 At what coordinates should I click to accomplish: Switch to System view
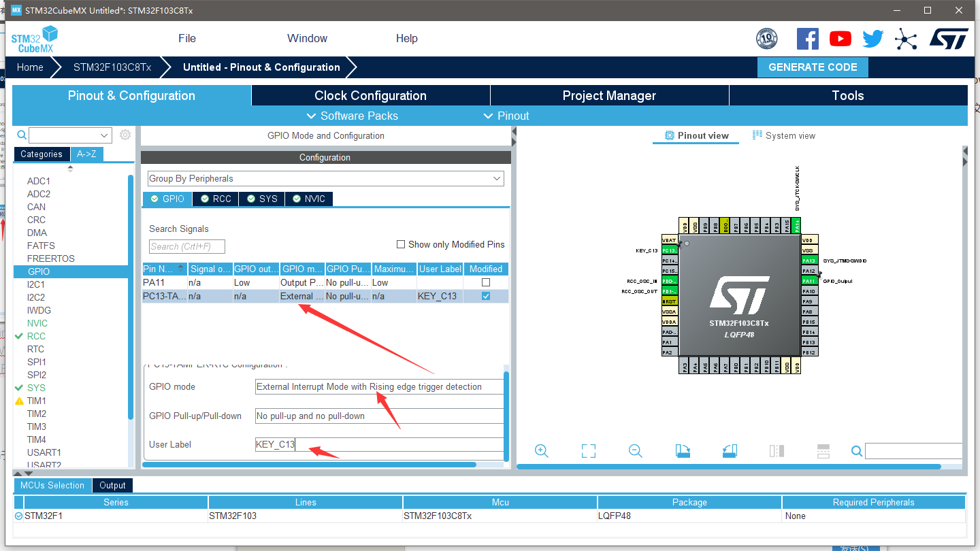[x=783, y=135]
